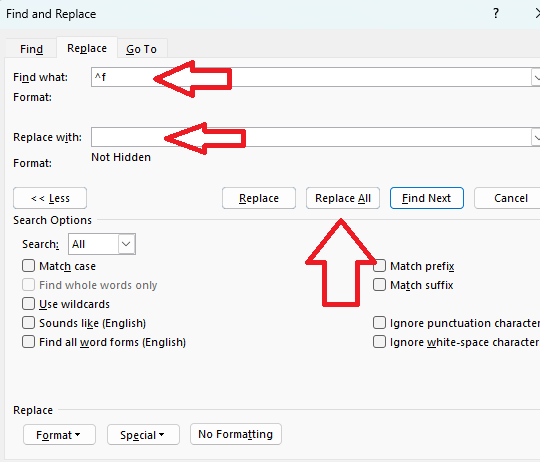
Task: Open the Special characters dropdown button
Action: (143, 435)
